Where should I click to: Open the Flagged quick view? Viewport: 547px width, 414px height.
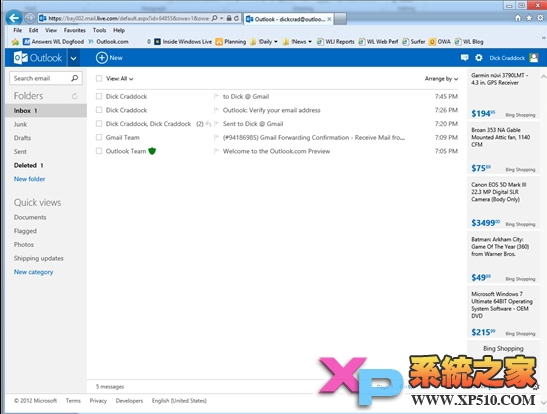pyautogui.click(x=25, y=231)
